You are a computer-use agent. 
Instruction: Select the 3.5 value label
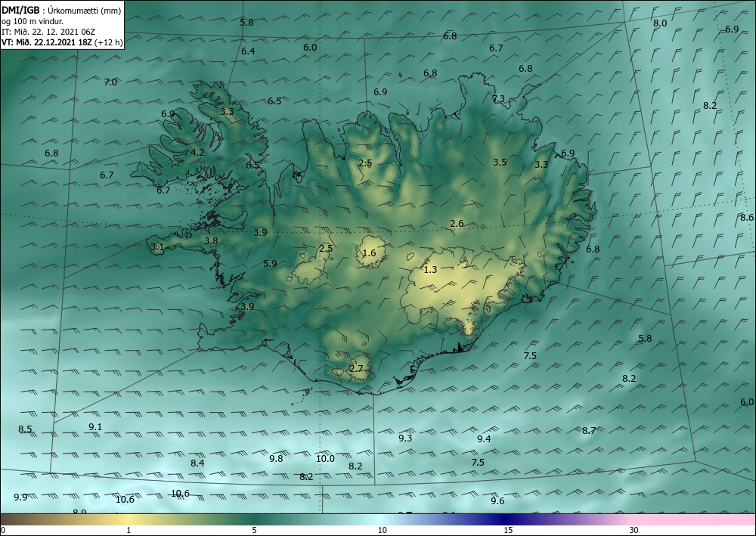click(x=500, y=162)
